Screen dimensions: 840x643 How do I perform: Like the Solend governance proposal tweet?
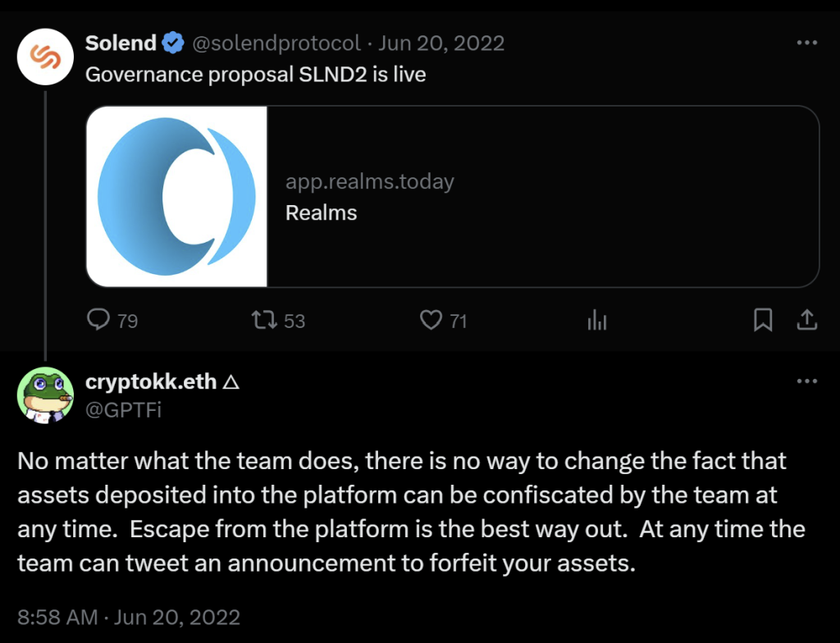coord(431,320)
